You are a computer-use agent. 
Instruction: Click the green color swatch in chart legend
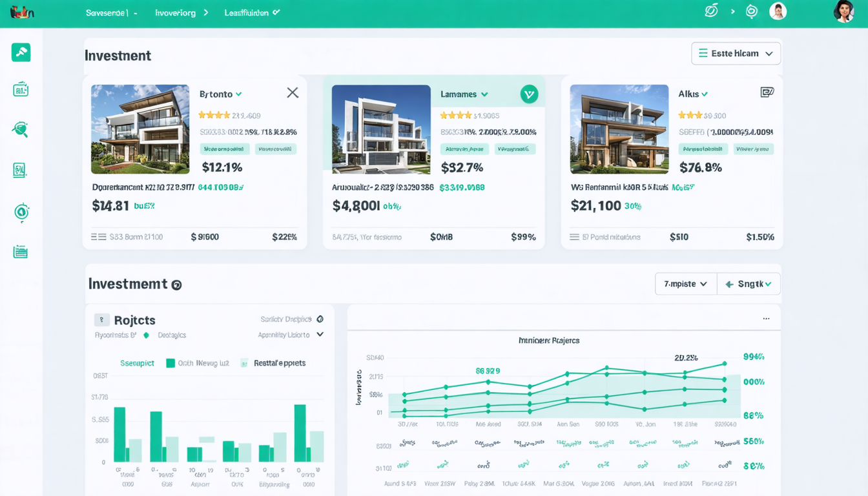pos(170,363)
